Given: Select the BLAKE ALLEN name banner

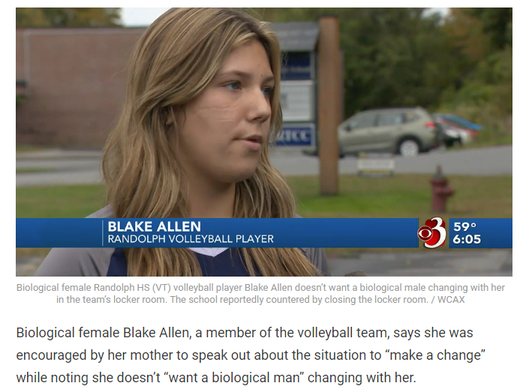Looking at the screenshot, I should (155, 226).
